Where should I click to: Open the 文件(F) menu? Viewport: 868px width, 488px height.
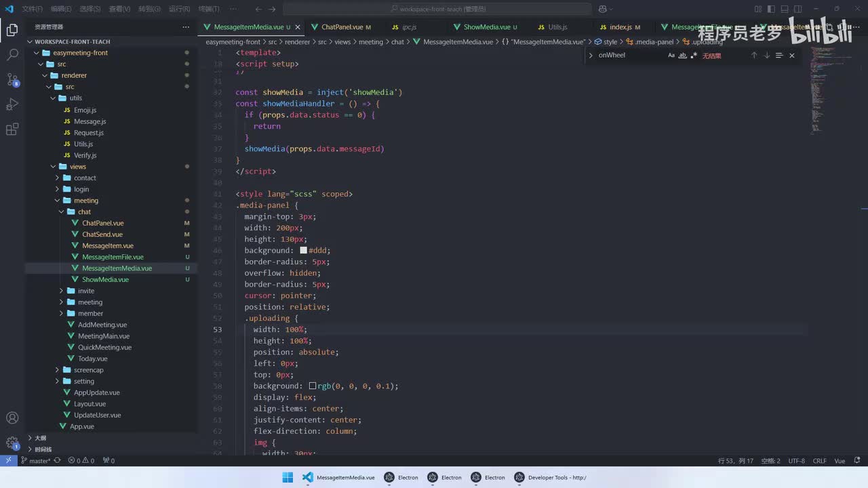click(x=32, y=9)
